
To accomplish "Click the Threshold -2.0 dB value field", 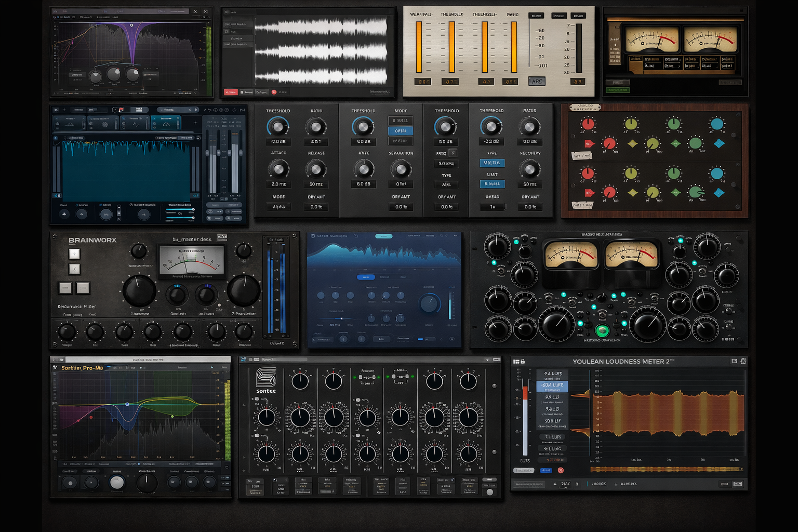I will [278, 141].
